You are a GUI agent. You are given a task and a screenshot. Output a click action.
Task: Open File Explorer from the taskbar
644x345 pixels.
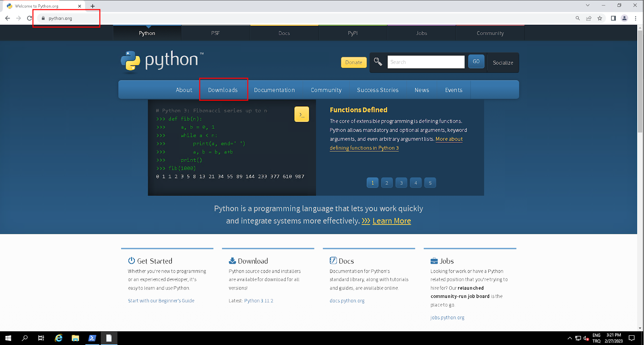tap(75, 338)
